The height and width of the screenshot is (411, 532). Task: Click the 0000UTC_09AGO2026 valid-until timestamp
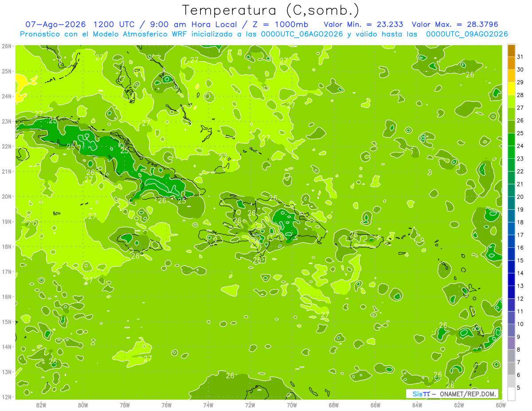[467, 34]
